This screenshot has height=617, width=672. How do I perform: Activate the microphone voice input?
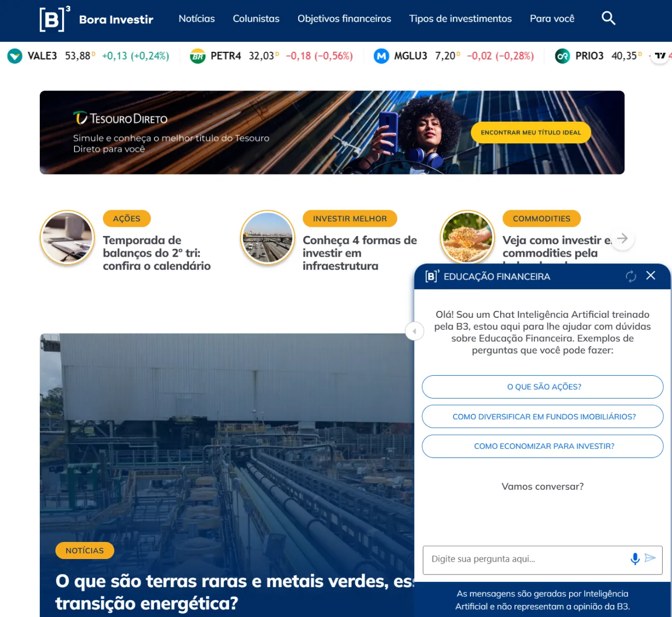[x=635, y=559]
